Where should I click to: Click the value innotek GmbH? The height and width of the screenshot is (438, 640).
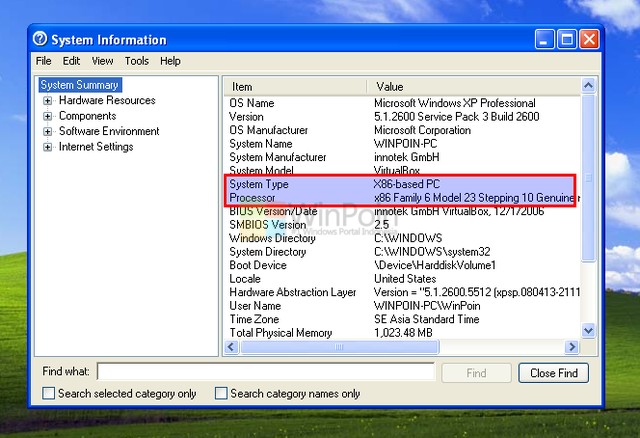pos(407,157)
